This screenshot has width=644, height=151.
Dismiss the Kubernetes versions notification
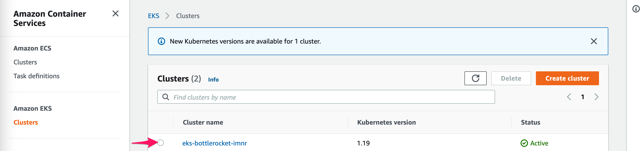coord(593,41)
